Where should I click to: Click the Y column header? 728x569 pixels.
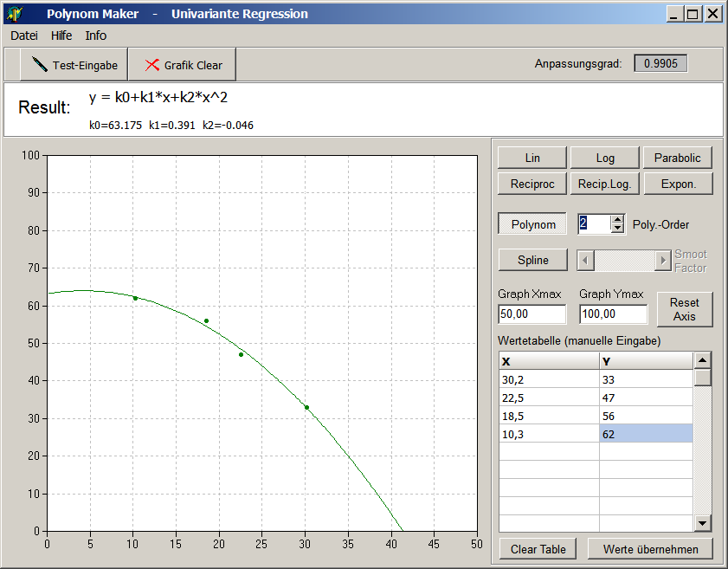(x=646, y=361)
